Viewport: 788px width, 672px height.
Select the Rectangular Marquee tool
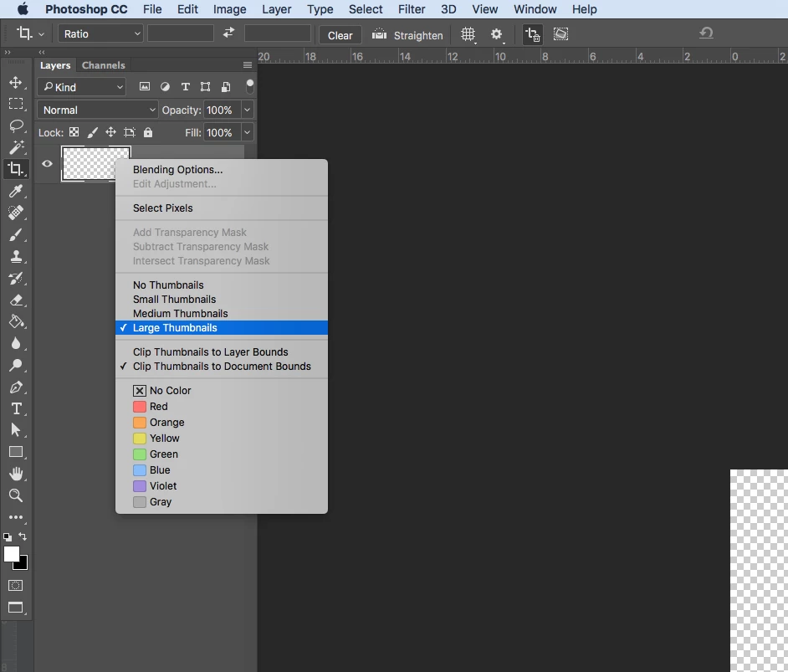pos(16,104)
